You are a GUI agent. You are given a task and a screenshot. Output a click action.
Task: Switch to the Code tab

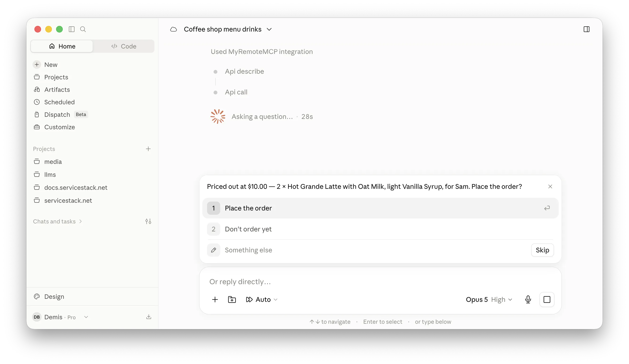pos(124,46)
